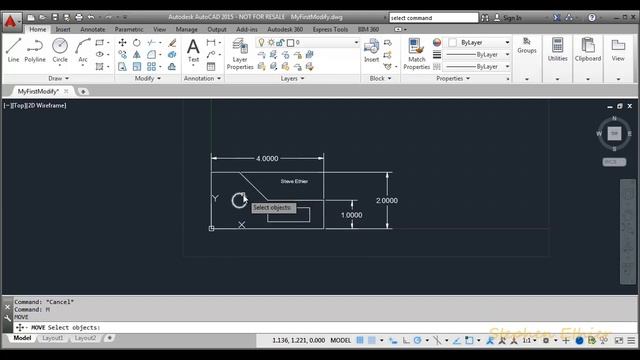Click the Table tool icon

click(211, 67)
